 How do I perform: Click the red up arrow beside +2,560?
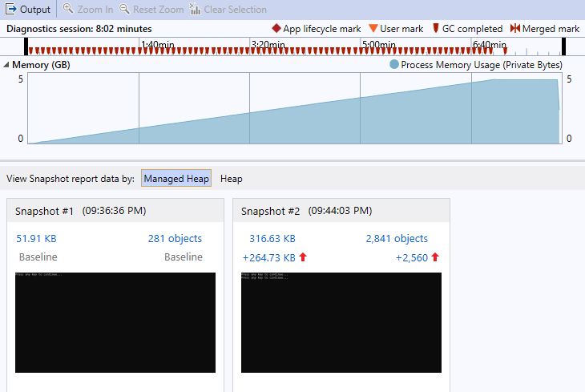tap(435, 257)
